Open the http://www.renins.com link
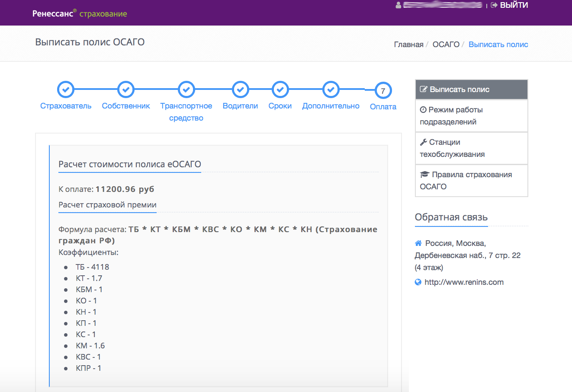This screenshot has width=572, height=392. point(464,282)
